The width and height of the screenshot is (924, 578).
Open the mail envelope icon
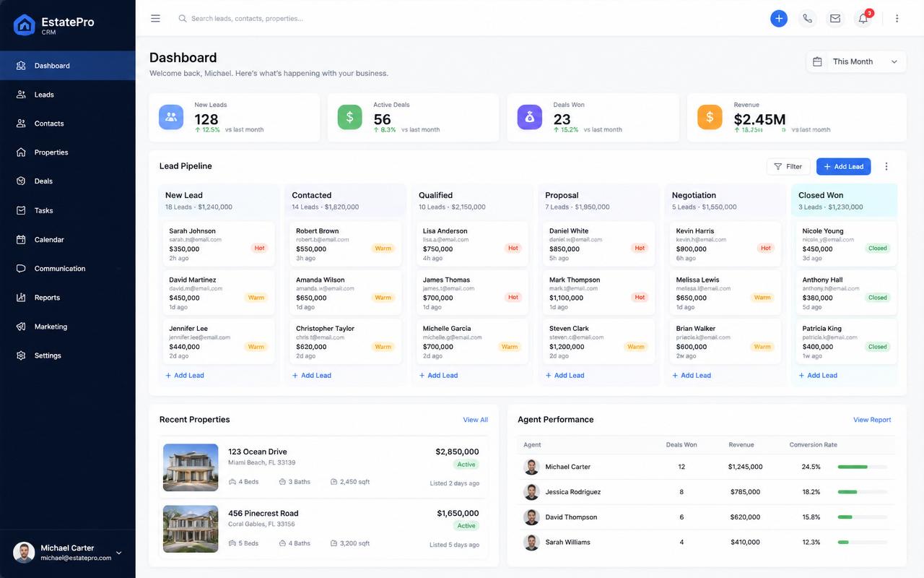point(835,19)
